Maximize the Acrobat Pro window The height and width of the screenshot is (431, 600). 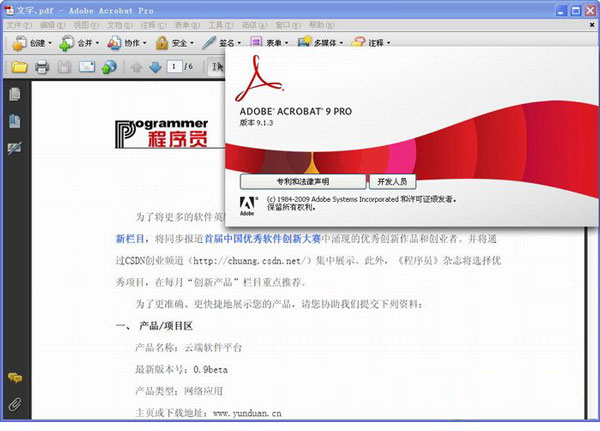coord(576,11)
